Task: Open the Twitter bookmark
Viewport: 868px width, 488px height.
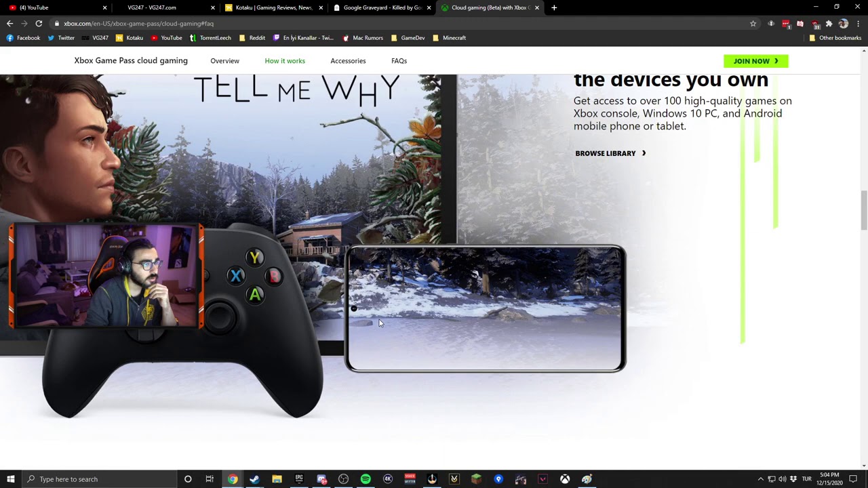Action: [x=61, y=38]
